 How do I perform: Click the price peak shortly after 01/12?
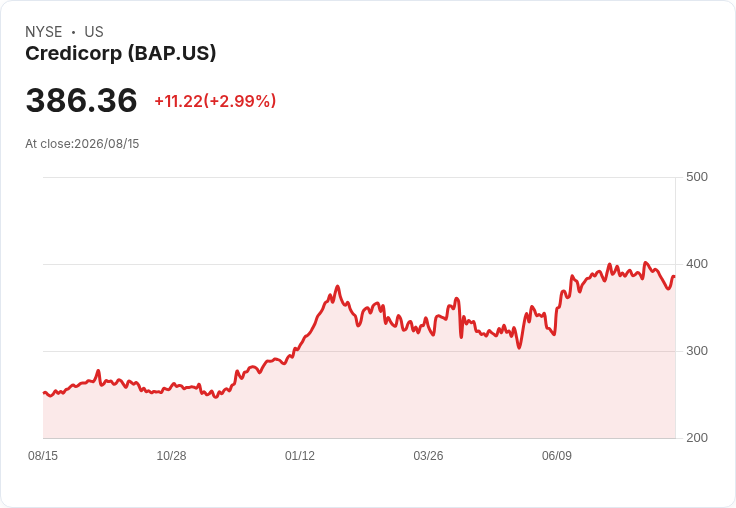(x=337, y=286)
